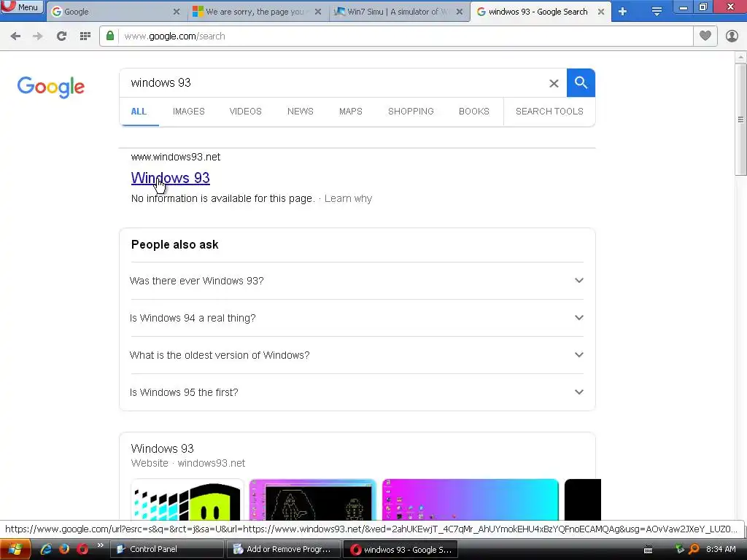Open the Windows Start button

tap(15, 550)
